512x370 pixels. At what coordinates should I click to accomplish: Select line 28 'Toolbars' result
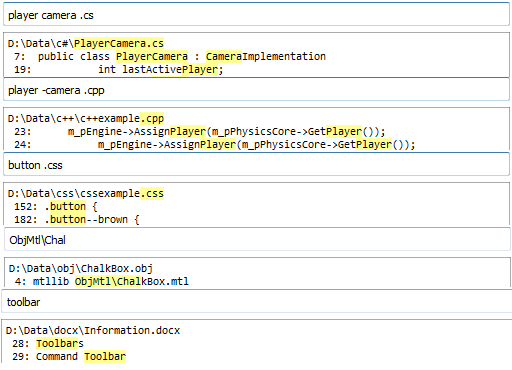pos(48,344)
